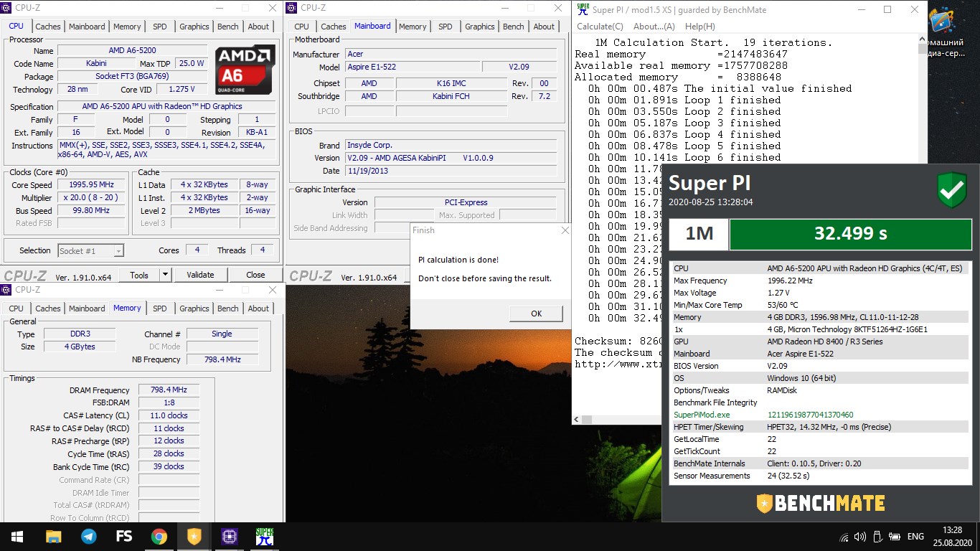Click the Bank Cycle Time value 39 clocks

[169, 466]
